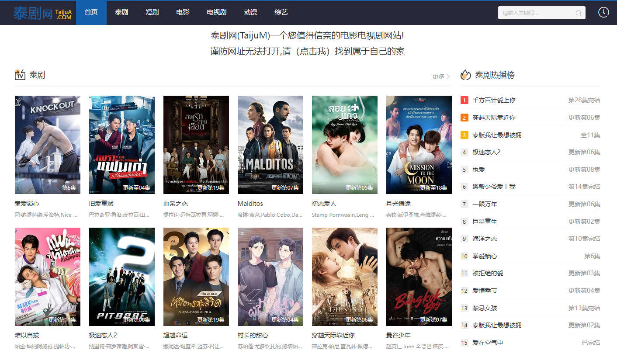
Task: Open the MALDITOS poster thumbnail
Action: tap(270, 145)
